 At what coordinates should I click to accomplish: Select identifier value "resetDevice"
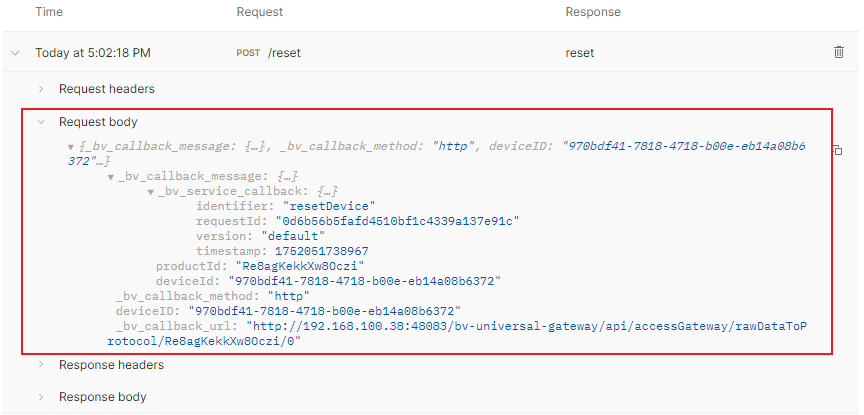[329, 206]
